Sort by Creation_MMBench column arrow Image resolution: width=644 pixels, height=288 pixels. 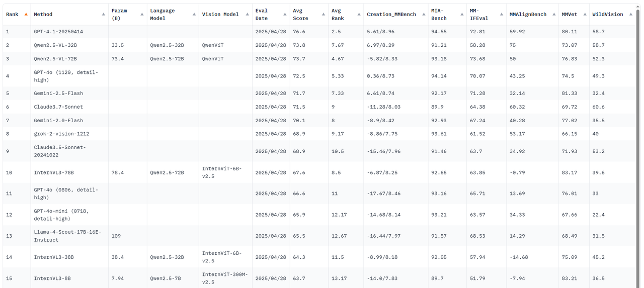(x=423, y=14)
